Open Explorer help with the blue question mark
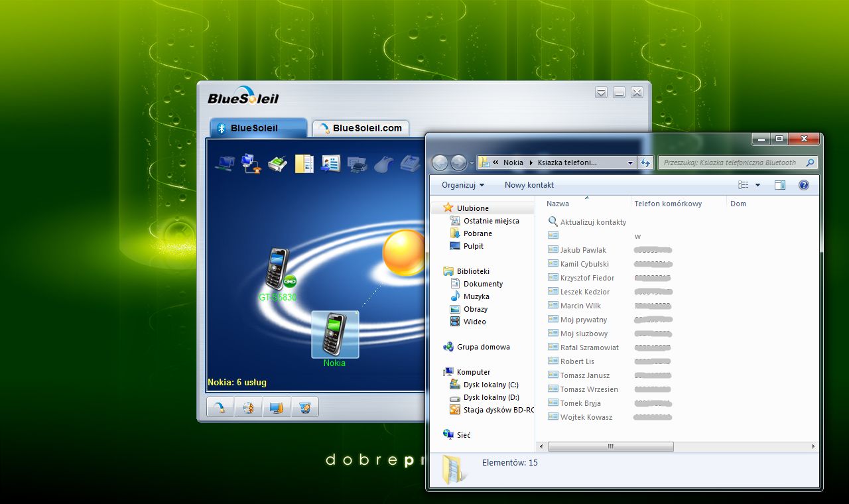The width and height of the screenshot is (849, 504). pyautogui.click(x=804, y=185)
